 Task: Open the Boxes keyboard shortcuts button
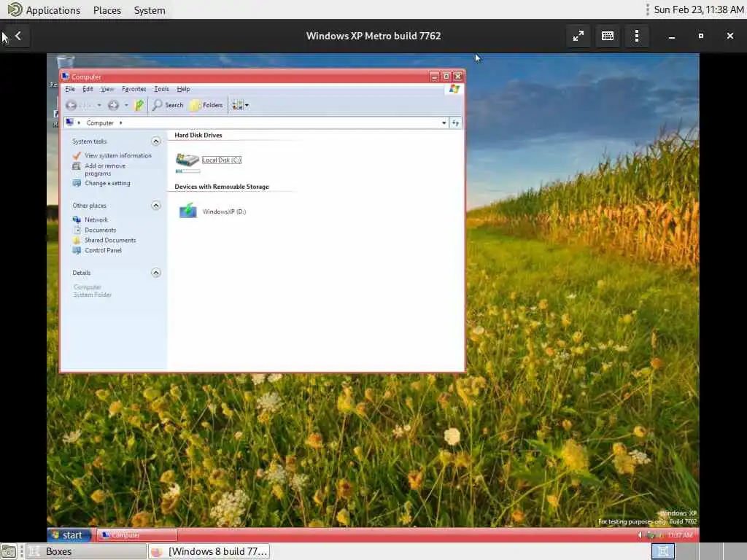pos(608,36)
